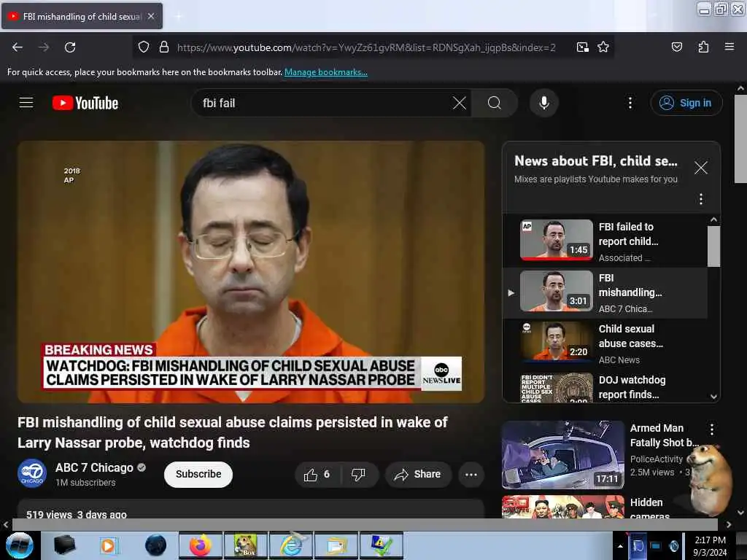Select the FBI mishandling playlist item
Screen dimensions: 747x560
click(x=605, y=292)
